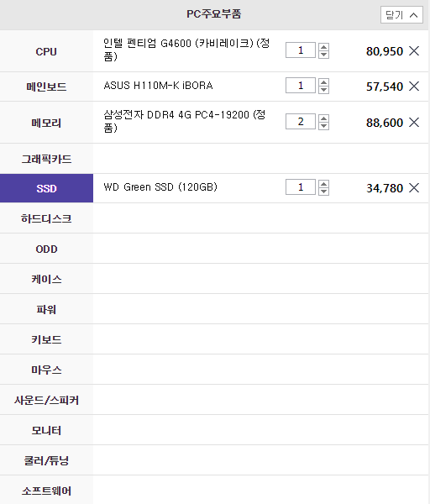430x504 pixels.
Task: Decrease SSD quantity with down arrow
Action: pos(323,192)
